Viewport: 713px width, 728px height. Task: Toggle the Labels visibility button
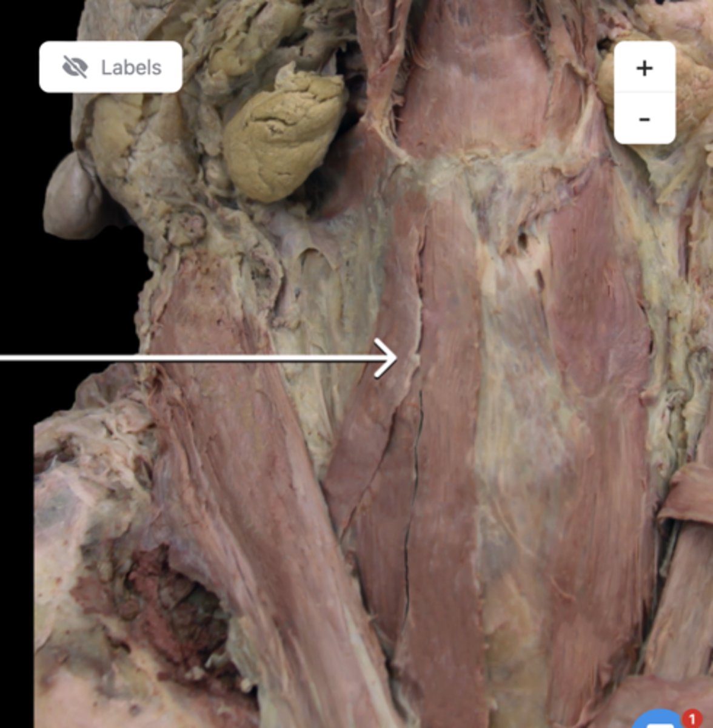tap(111, 67)
